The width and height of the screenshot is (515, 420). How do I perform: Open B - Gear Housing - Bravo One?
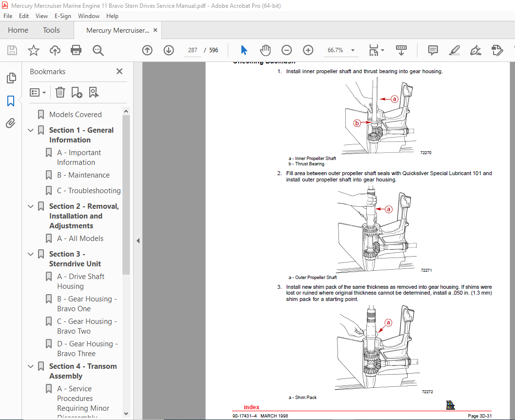point(87,304)
